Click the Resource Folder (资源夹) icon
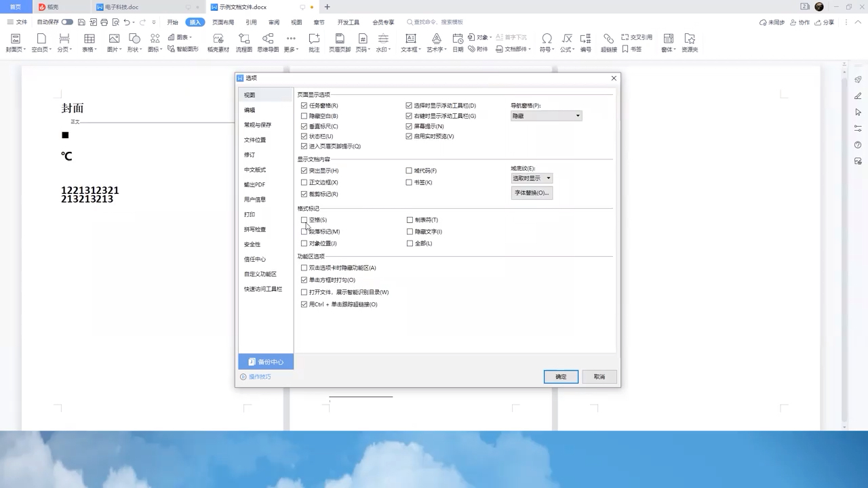This screenshot has height=488, width=868. pos(690,43)
